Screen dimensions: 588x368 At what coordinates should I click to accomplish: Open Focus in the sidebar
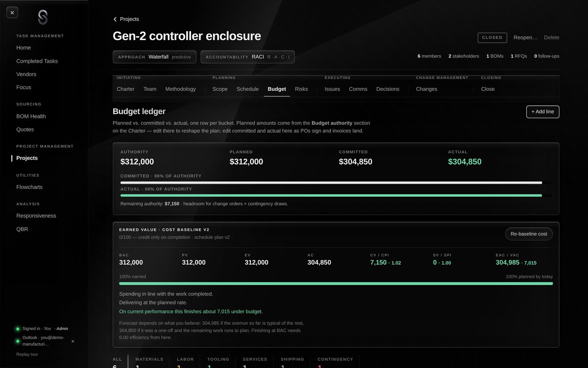pos(24,87)
